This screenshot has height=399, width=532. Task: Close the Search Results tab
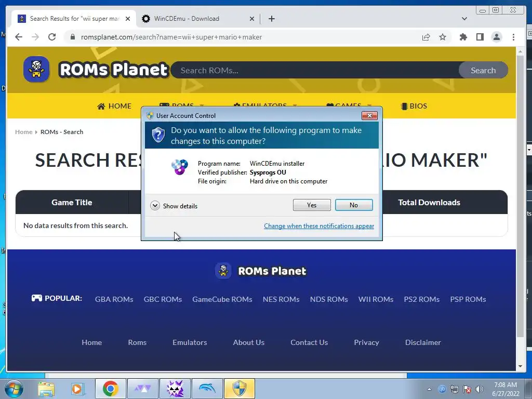(x=128, y=19)
